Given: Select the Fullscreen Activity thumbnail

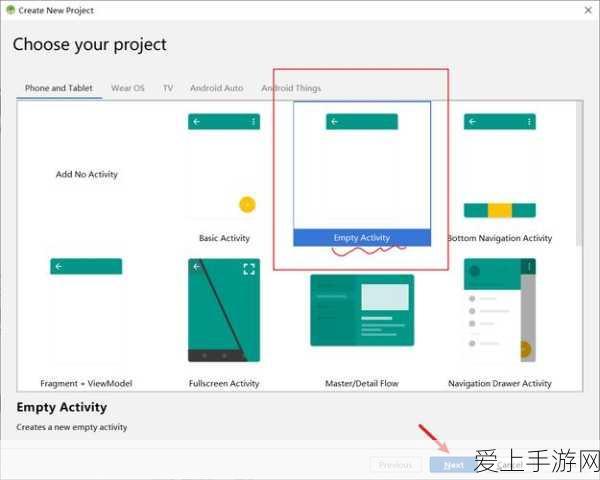Looking at the screenshot, I should [x=224, y=310].
